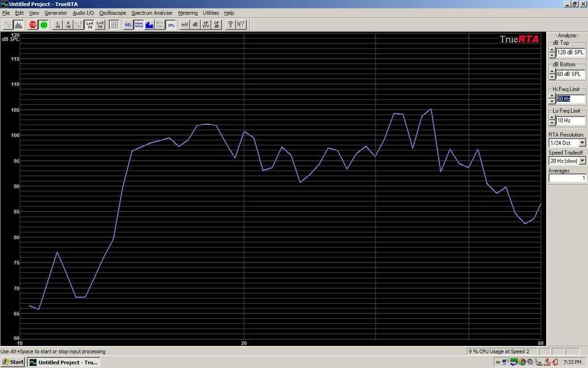This screenshot has width=588, height=368.
Task: Click the green Go button
Action: tap(44, 25)
